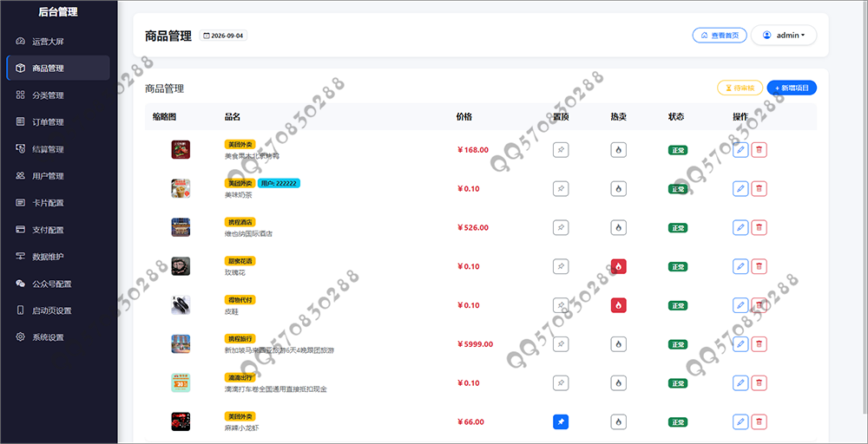Toggle hot-sale for 新加坡马来西亚旅游 row

tap(618, 344)
